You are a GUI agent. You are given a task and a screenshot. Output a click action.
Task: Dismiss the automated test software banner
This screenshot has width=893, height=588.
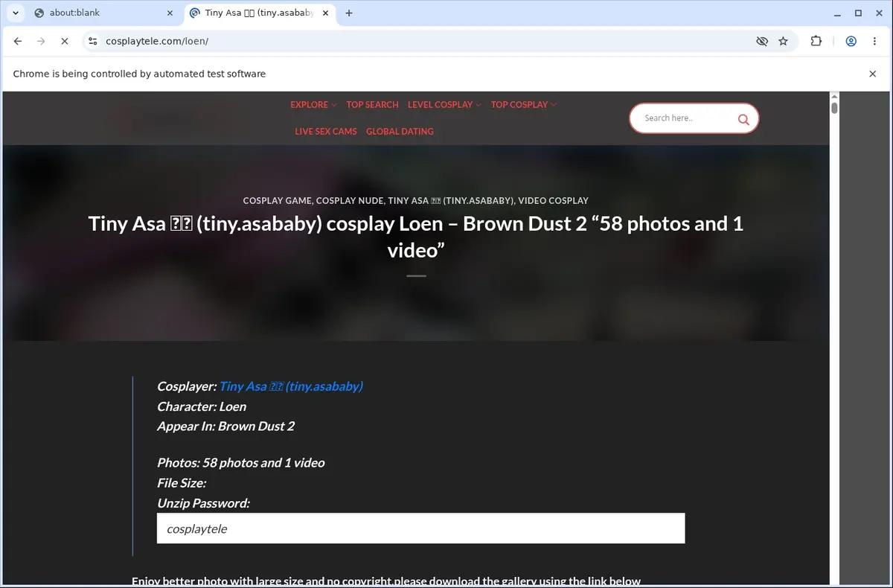click(873, 74)
